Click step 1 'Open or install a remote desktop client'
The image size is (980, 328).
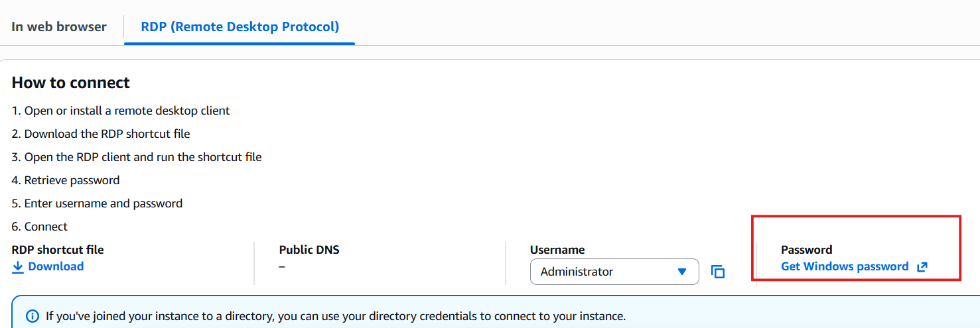(x=121, y=111)
